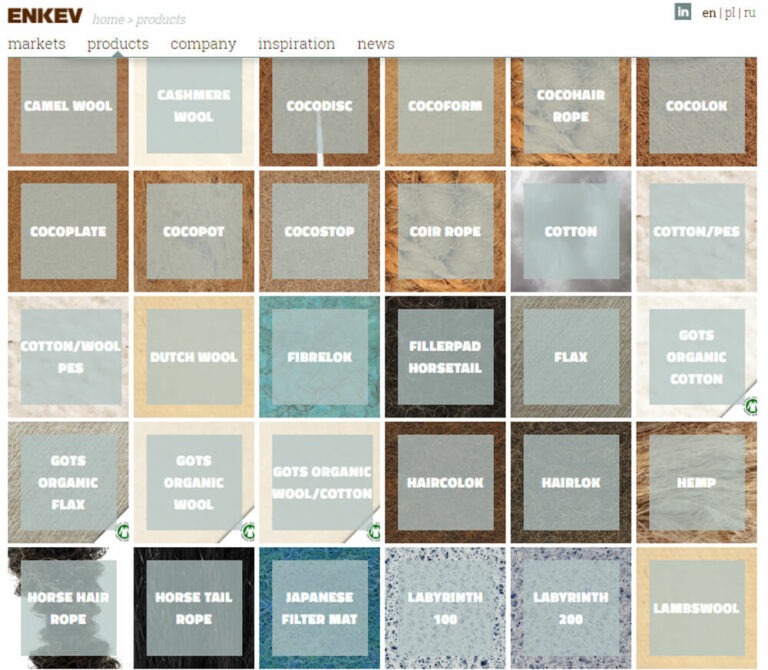This screenshot has width=768, height=670.
Task: Click GOTS badge on Organic Cotton tile
Action: tap(749, 407)
